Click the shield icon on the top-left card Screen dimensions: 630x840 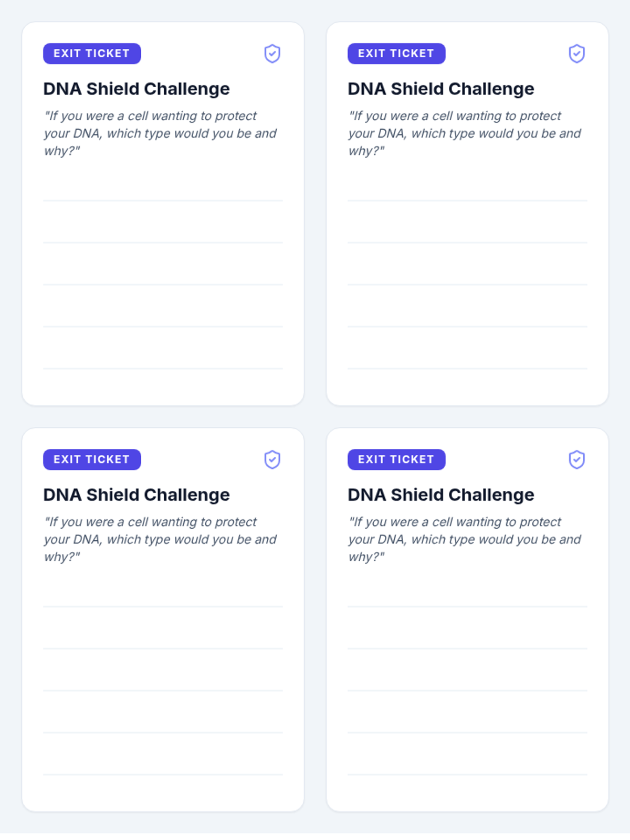(x=272, y=54)
